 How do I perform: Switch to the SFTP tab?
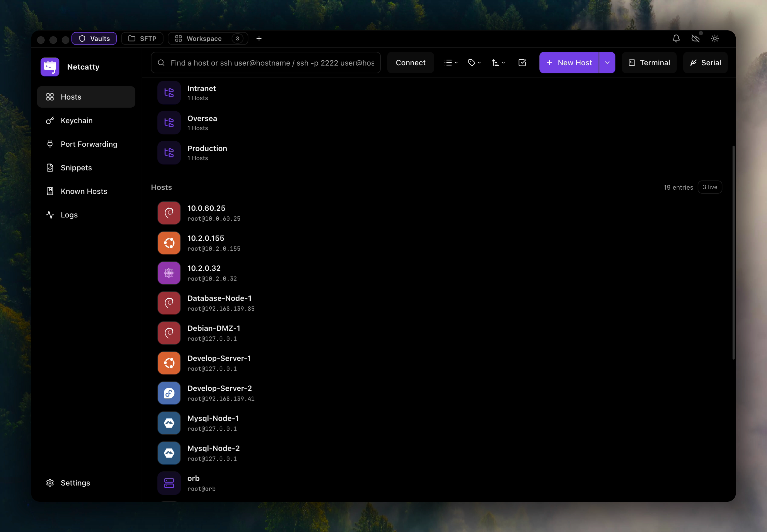pyautogui.click(x=142, y=39)
